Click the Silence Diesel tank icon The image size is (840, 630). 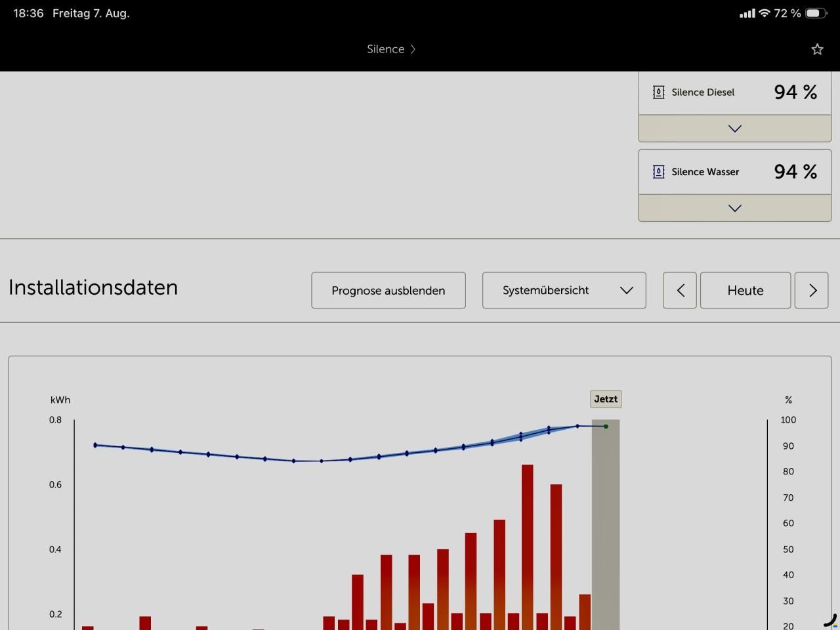[658, 93]
